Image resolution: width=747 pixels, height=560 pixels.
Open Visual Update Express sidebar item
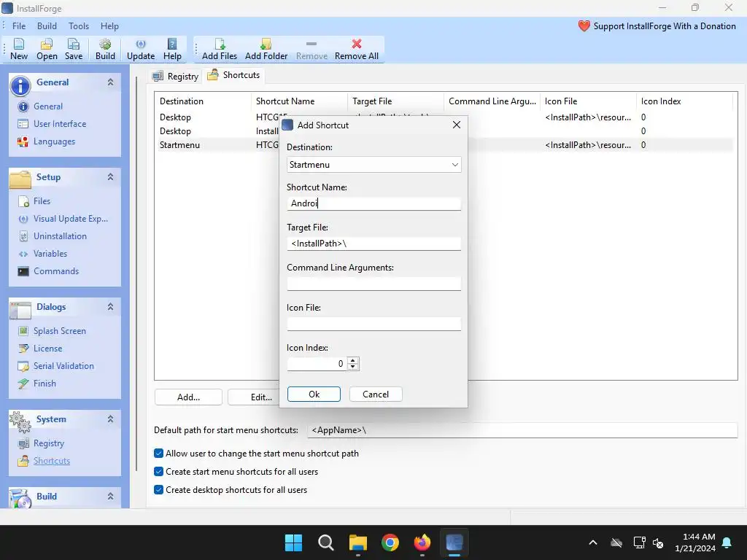[x=70, y=219]
